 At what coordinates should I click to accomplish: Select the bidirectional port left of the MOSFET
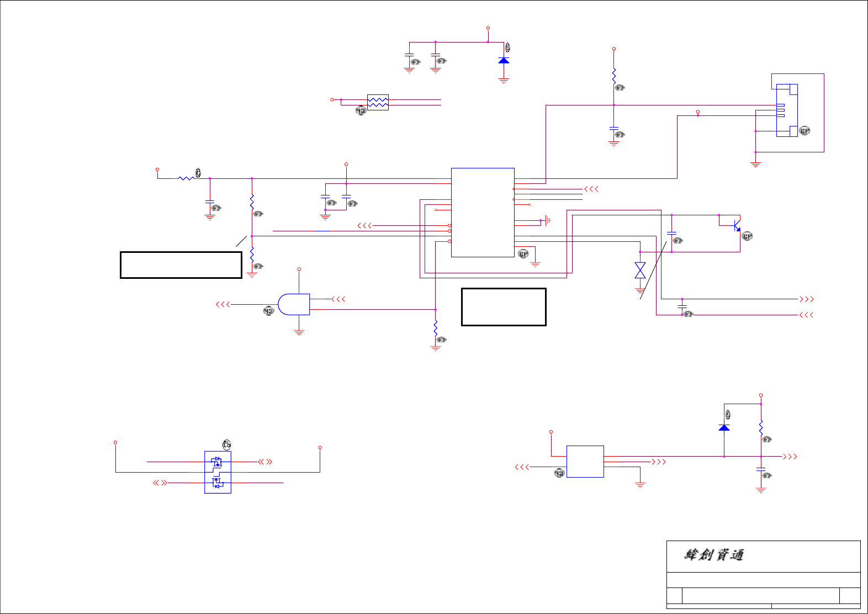[x=160, y=483]
